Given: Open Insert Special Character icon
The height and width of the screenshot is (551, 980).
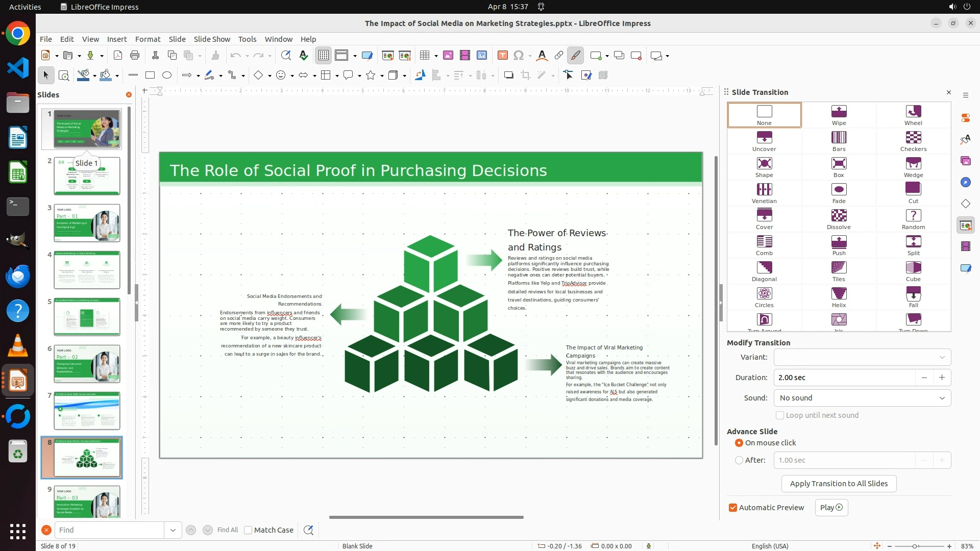Looking at the screenshot, I should pyautogui.click(x=519, y=56).
